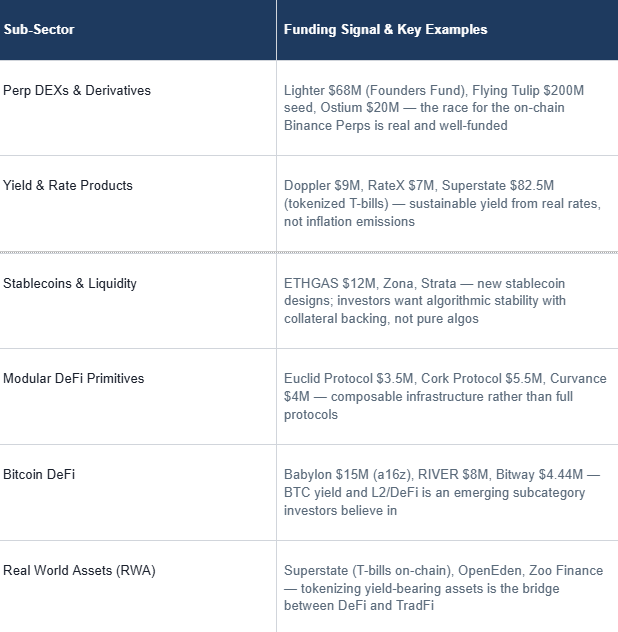Click the Funding Signal & Key Examples header
Screen dimensions: 618x632
pyautogui.click(x=385, y=29)
